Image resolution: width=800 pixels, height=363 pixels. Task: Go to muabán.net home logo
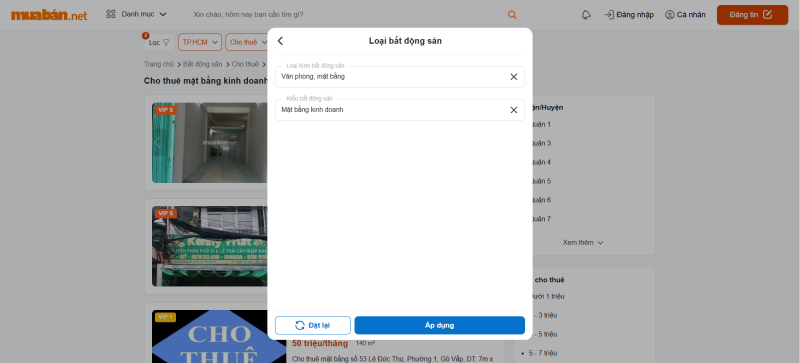click(49, 15)
